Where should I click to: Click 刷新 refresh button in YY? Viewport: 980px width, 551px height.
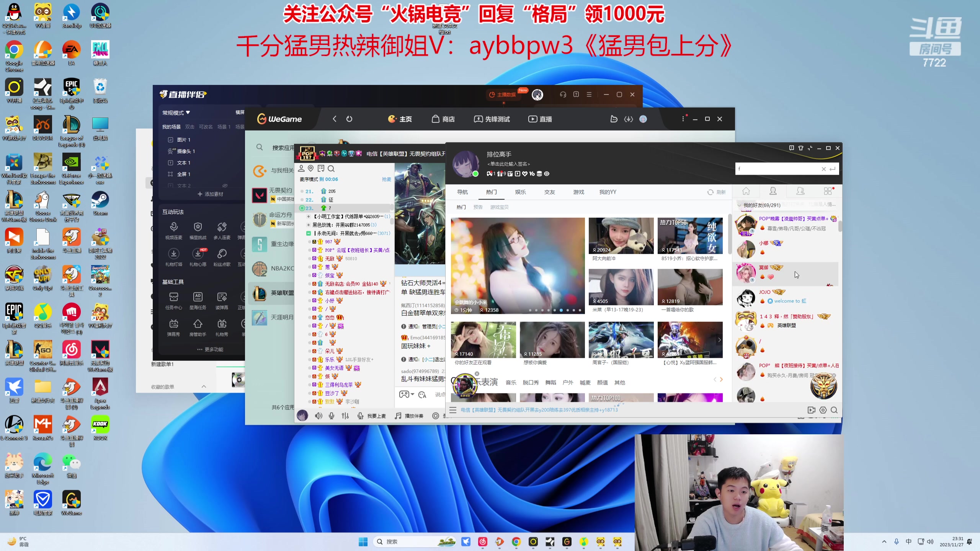[x=717, y=192]
